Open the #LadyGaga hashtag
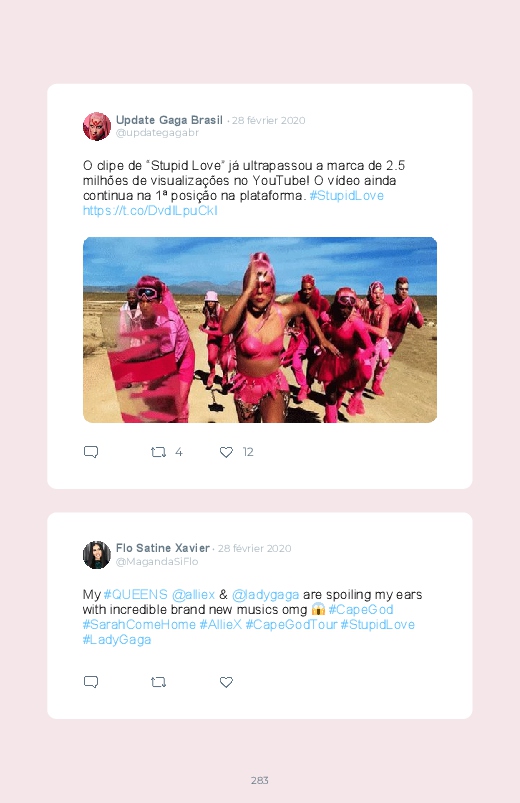The width and height of the screenshot is (520, 803). (117, 640)
